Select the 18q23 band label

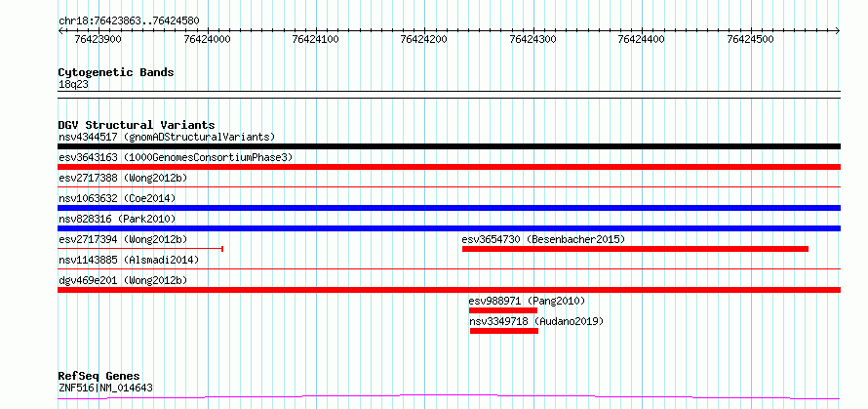point(73,85)
